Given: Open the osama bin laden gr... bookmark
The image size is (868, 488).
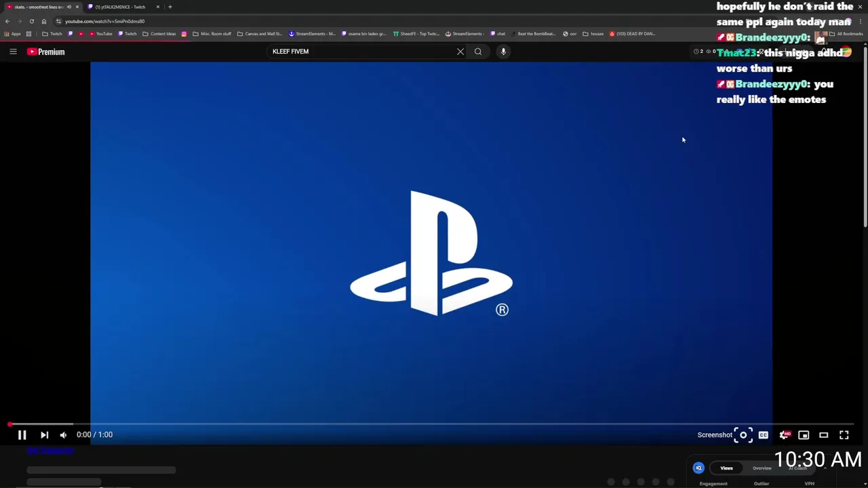Looking at the screenshot, I should [364, 34].
